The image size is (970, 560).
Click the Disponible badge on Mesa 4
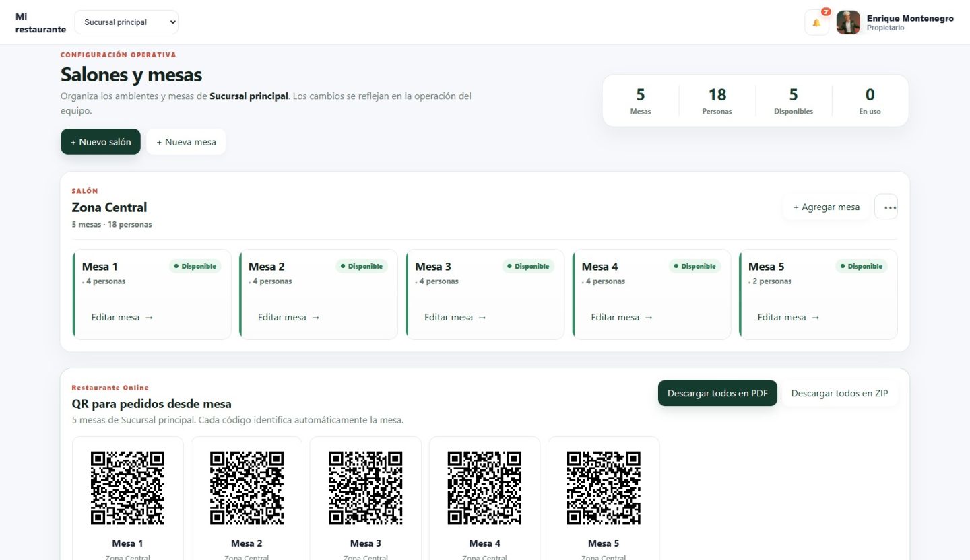694,266
